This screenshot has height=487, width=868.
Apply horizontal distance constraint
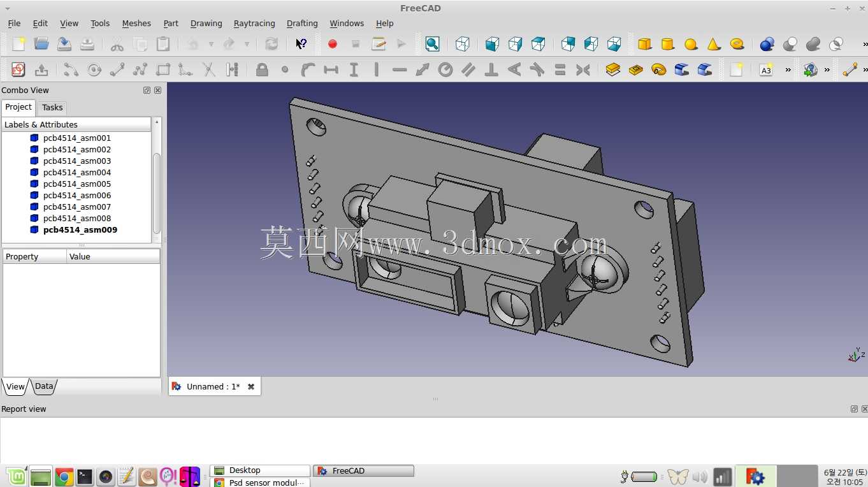[x=331, y=69]
